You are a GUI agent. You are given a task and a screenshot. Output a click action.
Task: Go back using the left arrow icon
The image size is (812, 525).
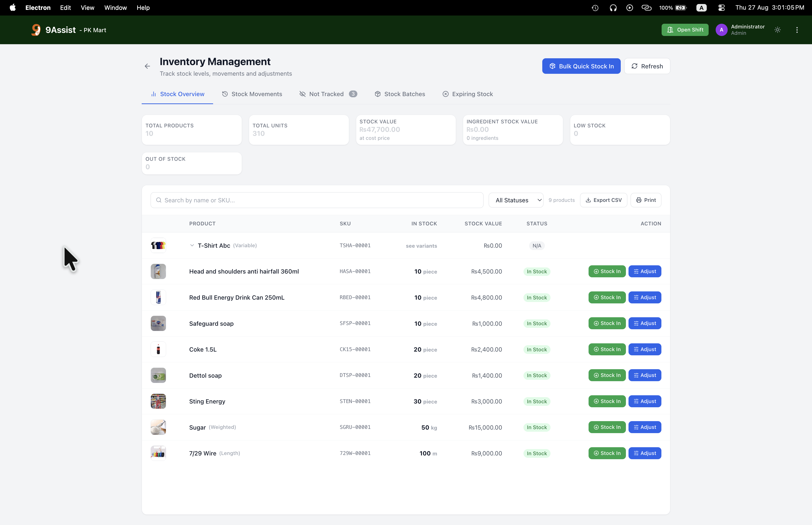147,66
